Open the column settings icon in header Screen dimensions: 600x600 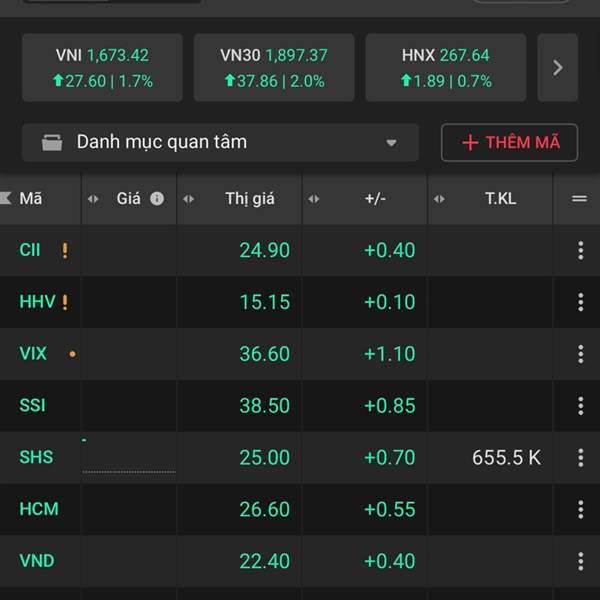pyautogui.click(x=578, y=199)
